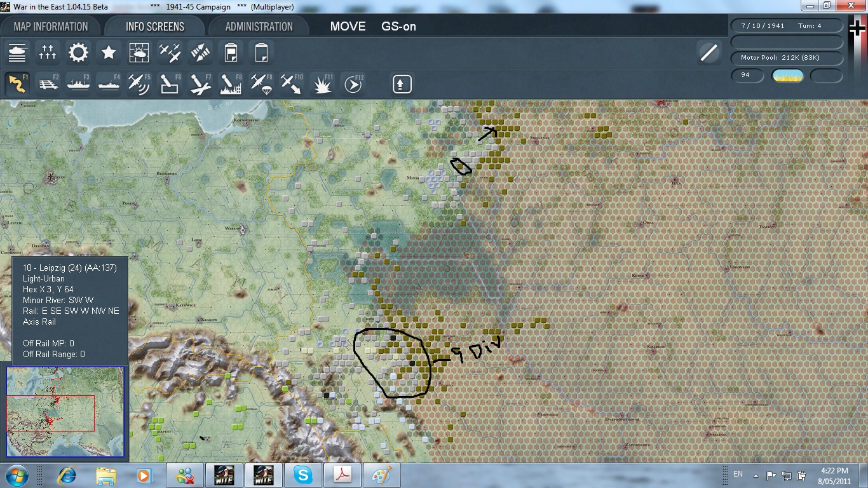
Task: Click the Axis Rail line in hex info
Action: click(40, 322)
